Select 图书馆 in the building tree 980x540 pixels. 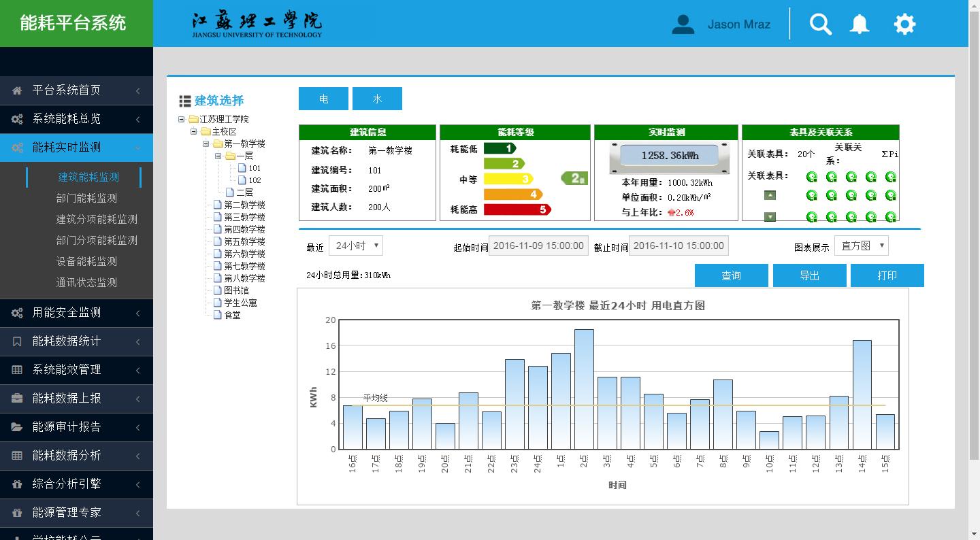coord(236,290)
